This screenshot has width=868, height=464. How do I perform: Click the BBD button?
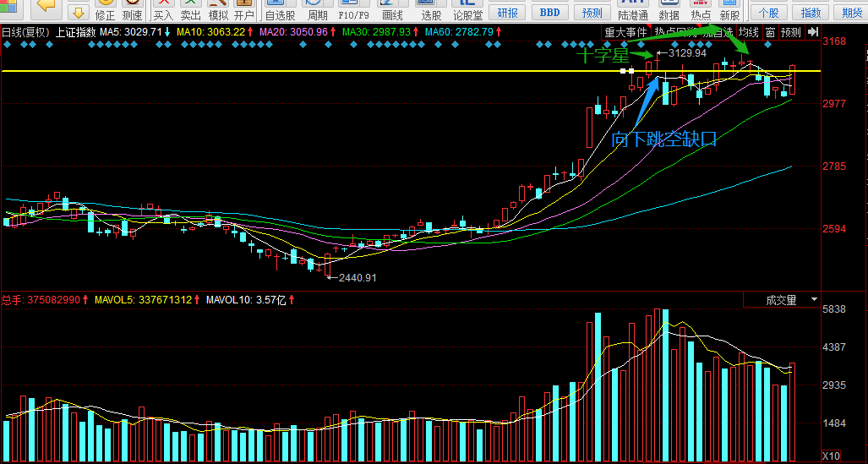click(x=549, y=12)
